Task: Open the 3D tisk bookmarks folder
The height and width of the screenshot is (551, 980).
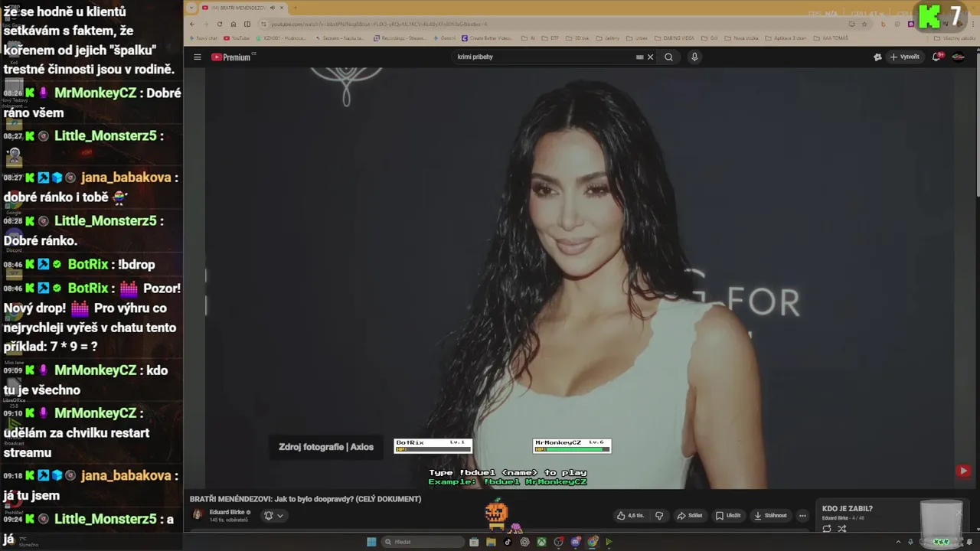Action: tap(578, 38)
